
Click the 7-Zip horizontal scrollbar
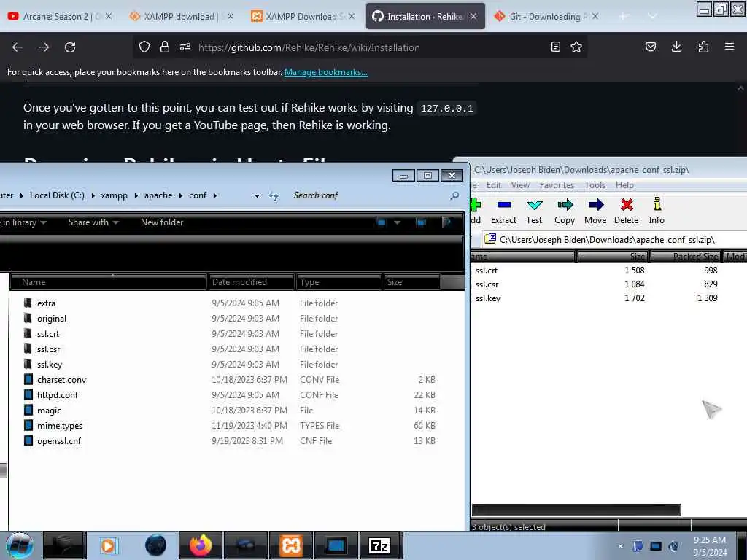click(x=576, y=510)
